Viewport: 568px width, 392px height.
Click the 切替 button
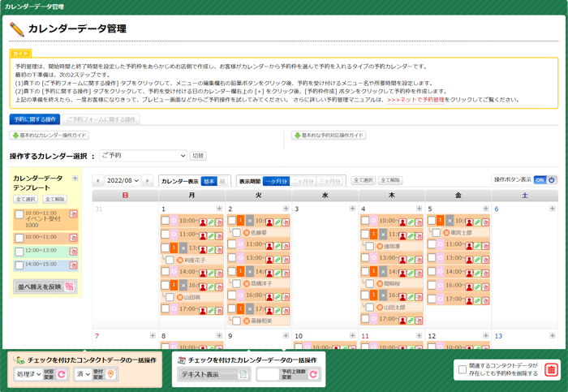pyautogui.click(x=198, y=156)
